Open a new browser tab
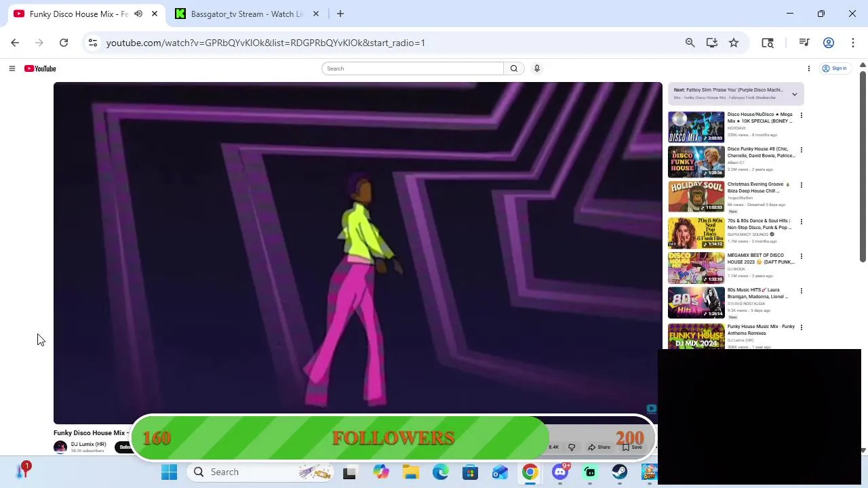Screen dimensions: 868x488 pyautogui.click(x=340, y=14)
